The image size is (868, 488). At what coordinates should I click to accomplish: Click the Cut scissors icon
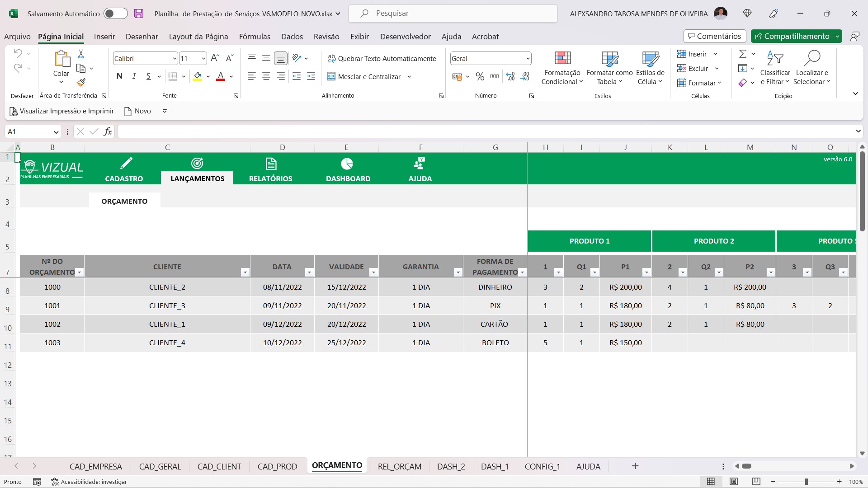81,54
